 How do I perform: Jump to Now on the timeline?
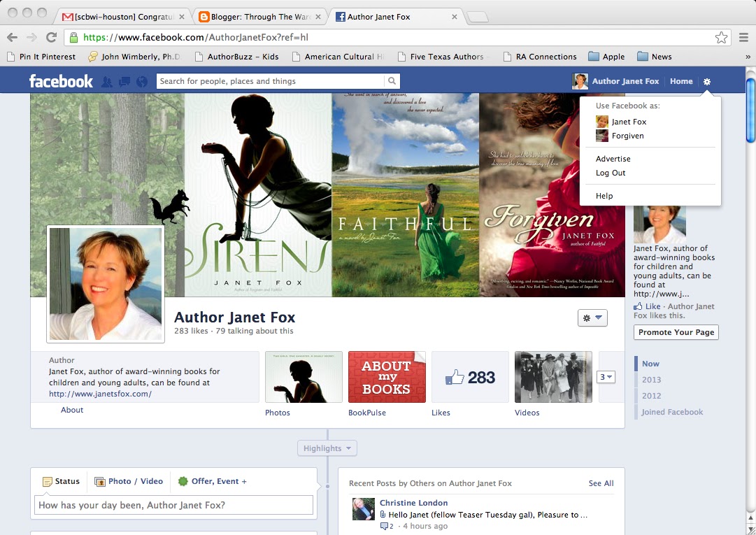(x=650, y=364)
